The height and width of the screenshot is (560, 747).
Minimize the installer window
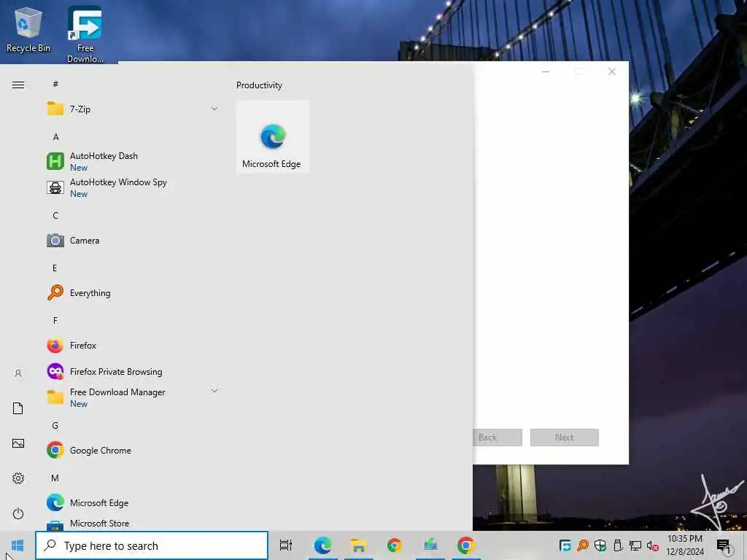tap(546, 71)
